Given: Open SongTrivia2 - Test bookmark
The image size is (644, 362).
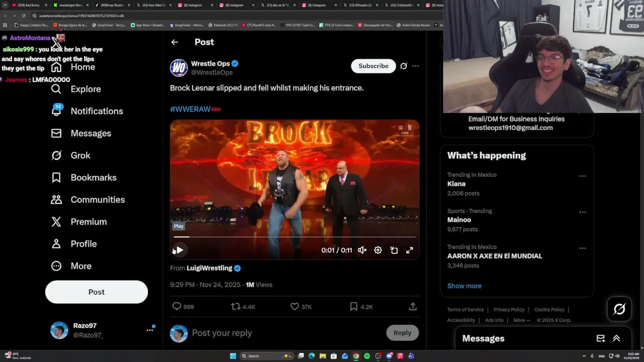Looking at the screenshot, I should coord(109,25).
